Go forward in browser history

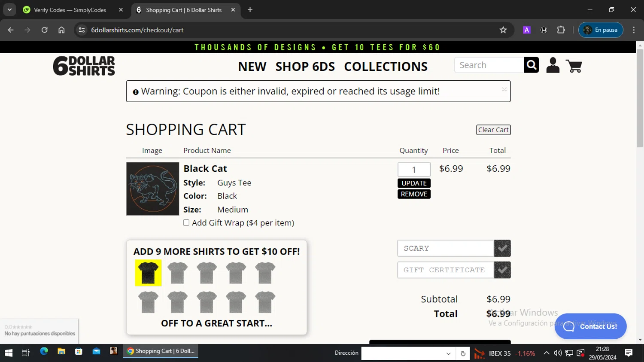(x=27, y=30)
